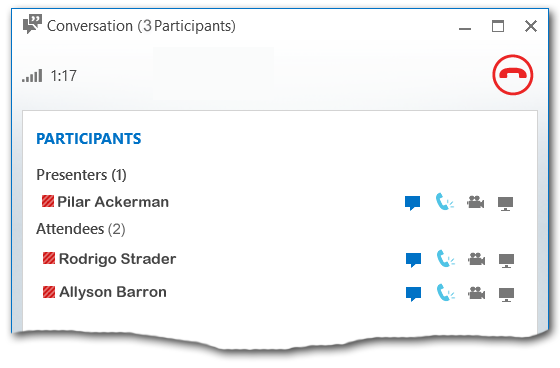The image size is (560, 368).
Task: Click Pilar Ackerman's video camera icon
Action: click(475, 202)
